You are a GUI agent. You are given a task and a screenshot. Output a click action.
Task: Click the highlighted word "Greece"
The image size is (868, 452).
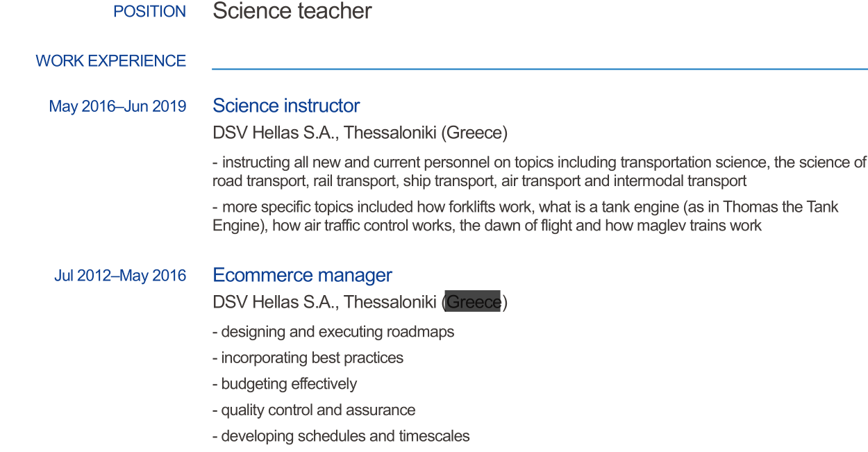click(473, 302)
